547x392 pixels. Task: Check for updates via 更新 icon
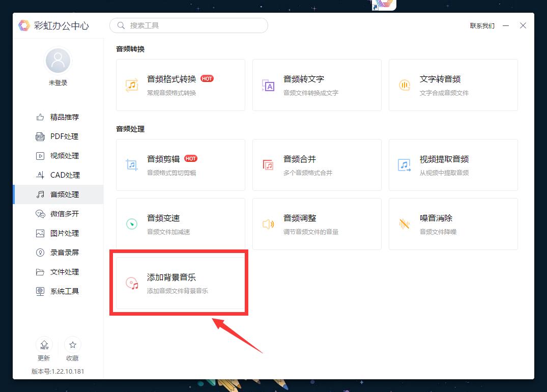tap(44, 350)
